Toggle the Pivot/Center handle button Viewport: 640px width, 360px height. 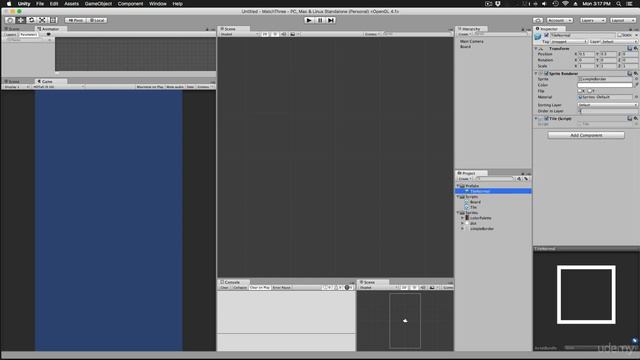click(x=76, y=20)
